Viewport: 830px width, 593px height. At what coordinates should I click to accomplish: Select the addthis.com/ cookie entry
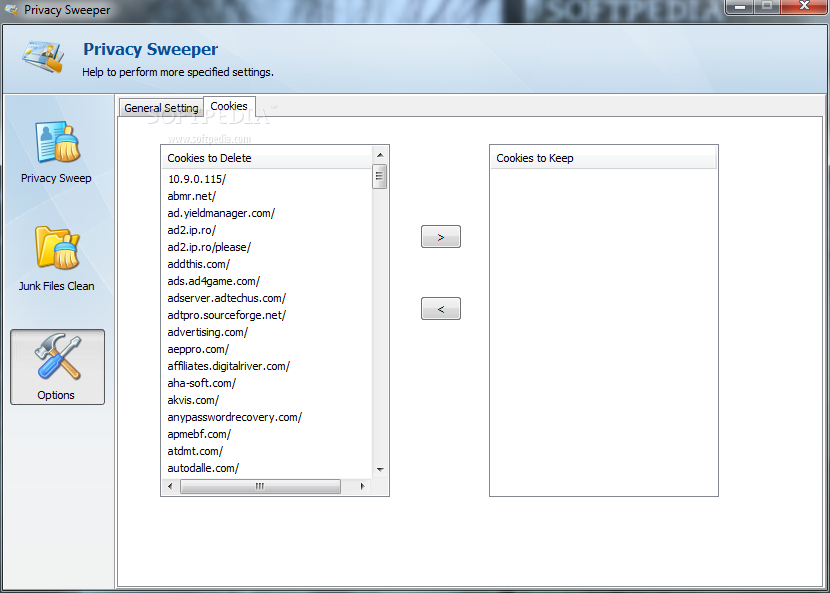click(x=199, y=264)
